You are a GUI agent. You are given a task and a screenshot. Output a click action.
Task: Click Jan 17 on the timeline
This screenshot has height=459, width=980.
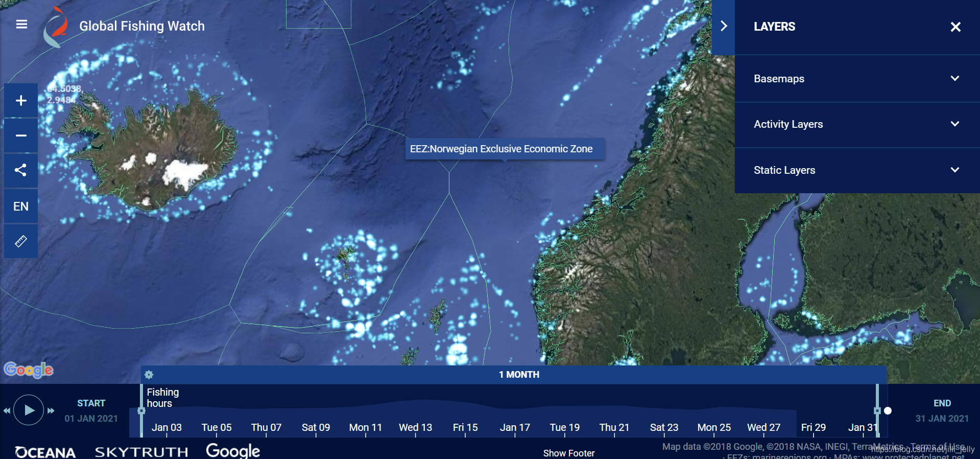515,427
